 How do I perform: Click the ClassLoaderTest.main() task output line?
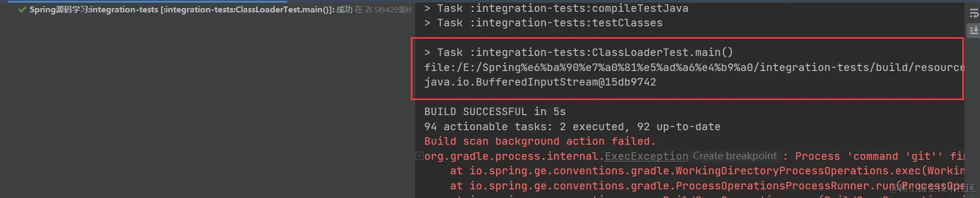click(x=578, y=52)
